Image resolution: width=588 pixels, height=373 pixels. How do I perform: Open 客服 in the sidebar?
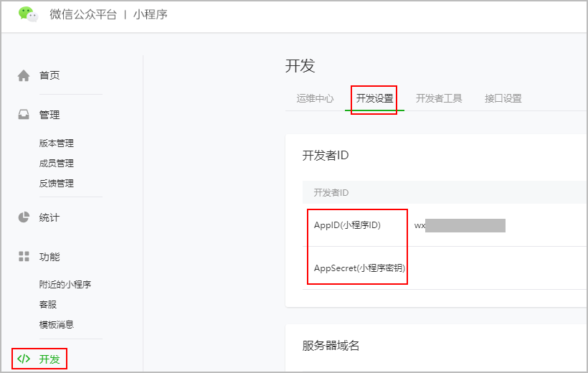48,305
